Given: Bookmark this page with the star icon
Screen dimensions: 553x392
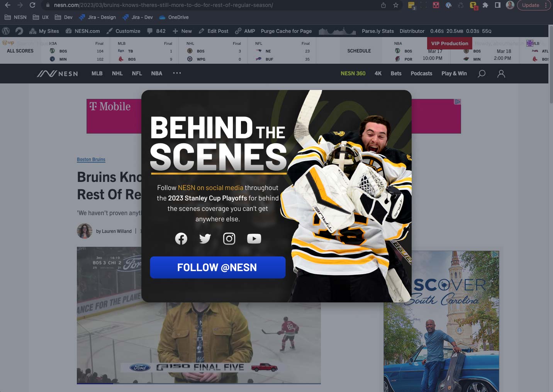Looking at the screenshot, I should pos(395,5).
